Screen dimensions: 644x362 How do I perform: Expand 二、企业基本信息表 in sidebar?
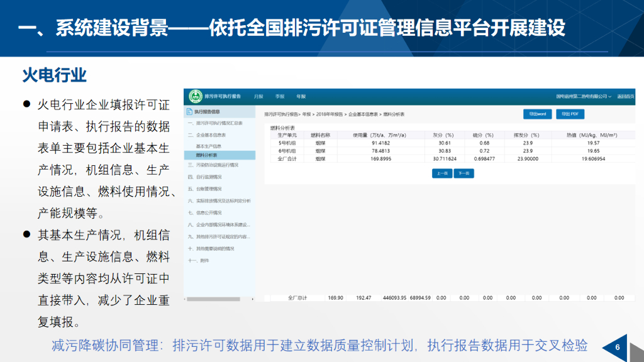click(x=207, y=134)
